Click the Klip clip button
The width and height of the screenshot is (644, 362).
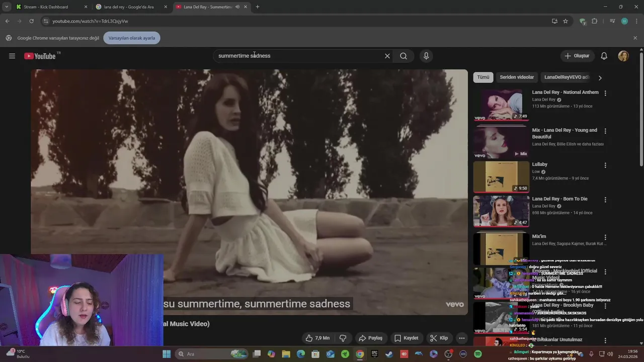[x=439, y=338]
